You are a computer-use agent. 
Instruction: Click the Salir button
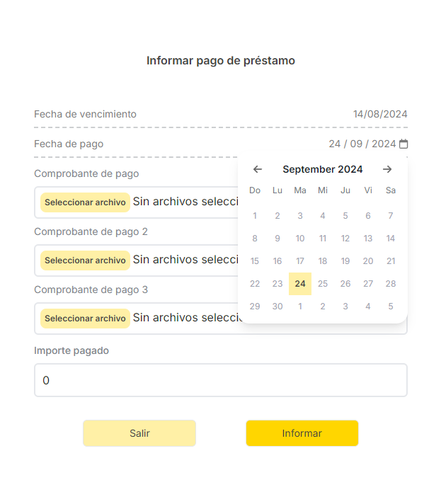click(x=139, y=433)
